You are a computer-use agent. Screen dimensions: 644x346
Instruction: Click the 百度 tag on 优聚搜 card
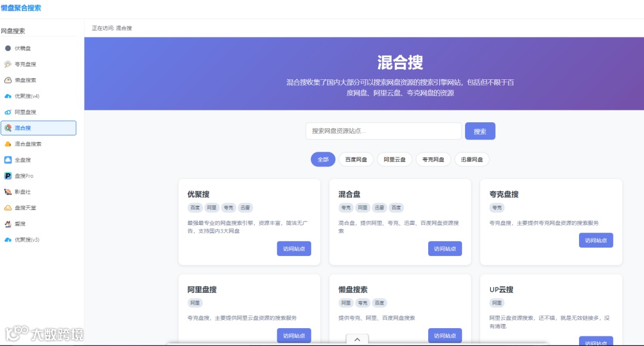(195, 208)
